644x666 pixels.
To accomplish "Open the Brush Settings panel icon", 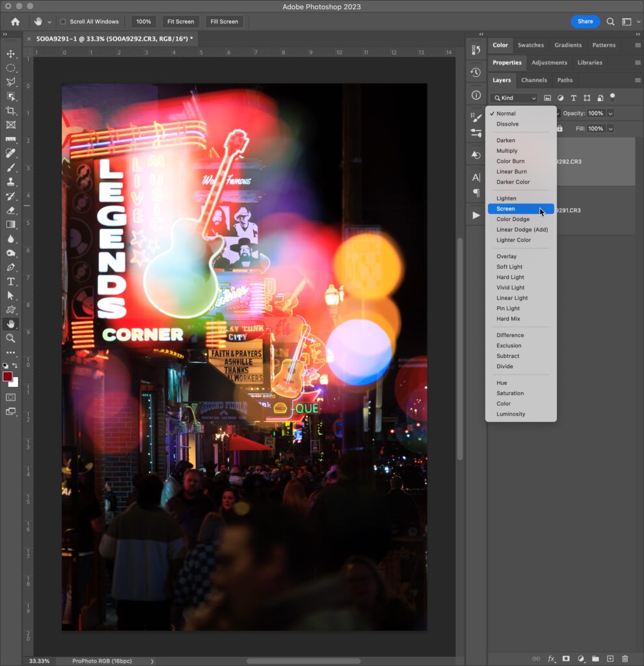I will 476,117.
